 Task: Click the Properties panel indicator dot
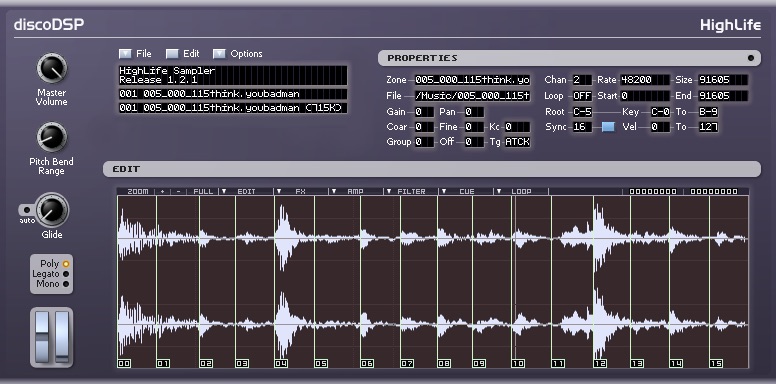point(751,58)
